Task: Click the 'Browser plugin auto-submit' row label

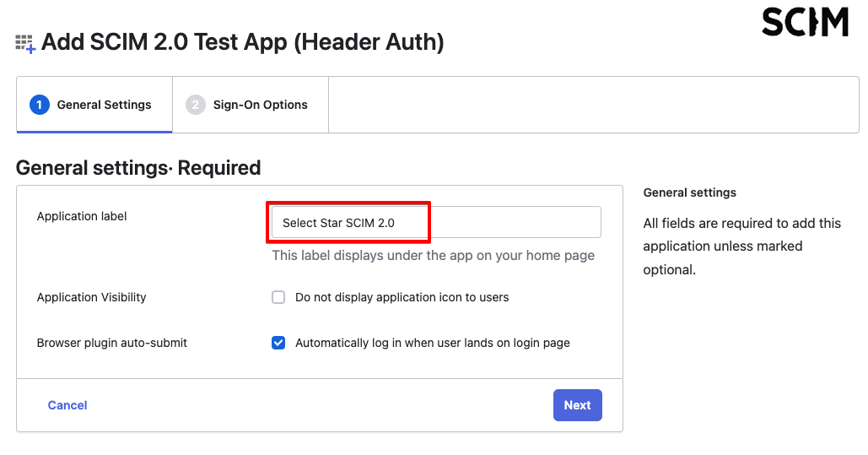Action: pyautogui.click(x=112, y=343)
